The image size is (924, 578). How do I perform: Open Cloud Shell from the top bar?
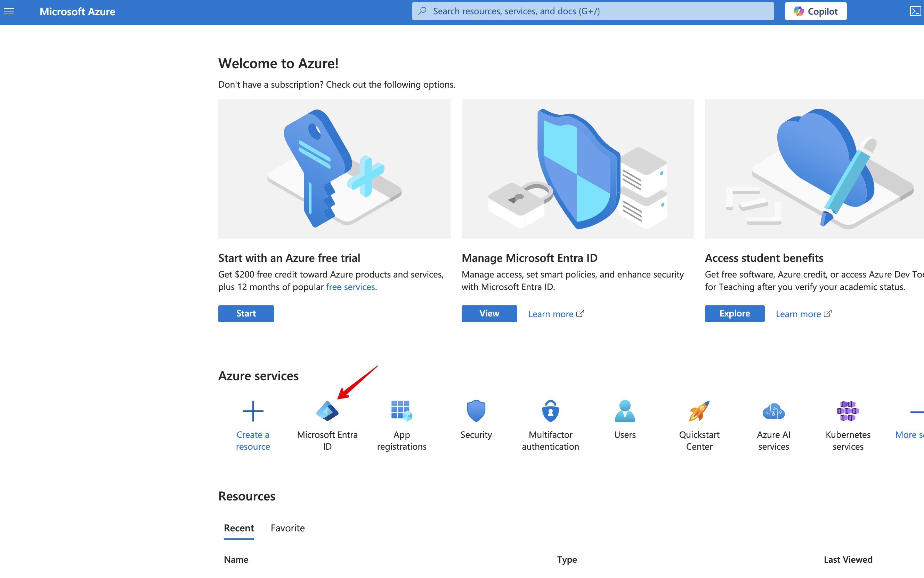[x=915, y=11]
